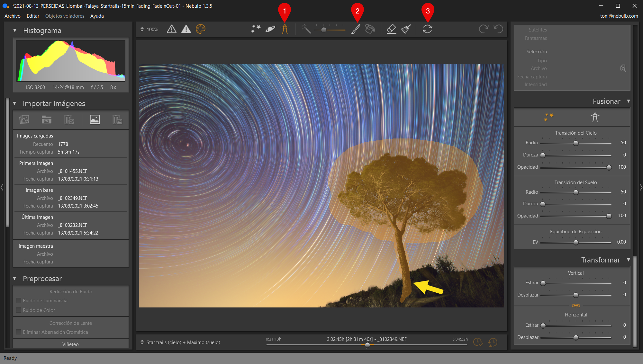
Task: Click the filled warning triangle icon
Action: 186,29
